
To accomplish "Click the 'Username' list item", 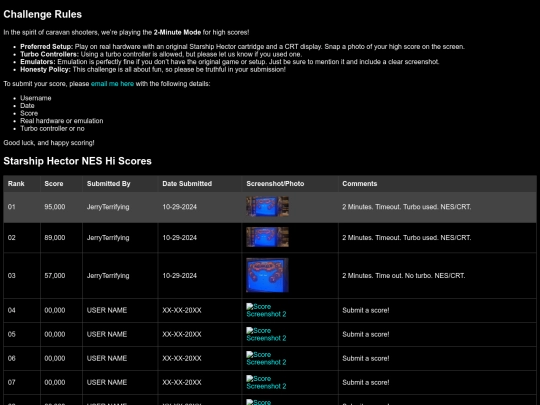I will [36, 98].
